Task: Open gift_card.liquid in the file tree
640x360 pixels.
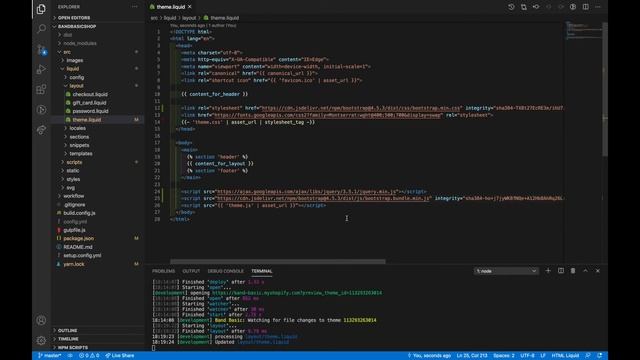Action: pyautogui.click(x=98, y=103)
